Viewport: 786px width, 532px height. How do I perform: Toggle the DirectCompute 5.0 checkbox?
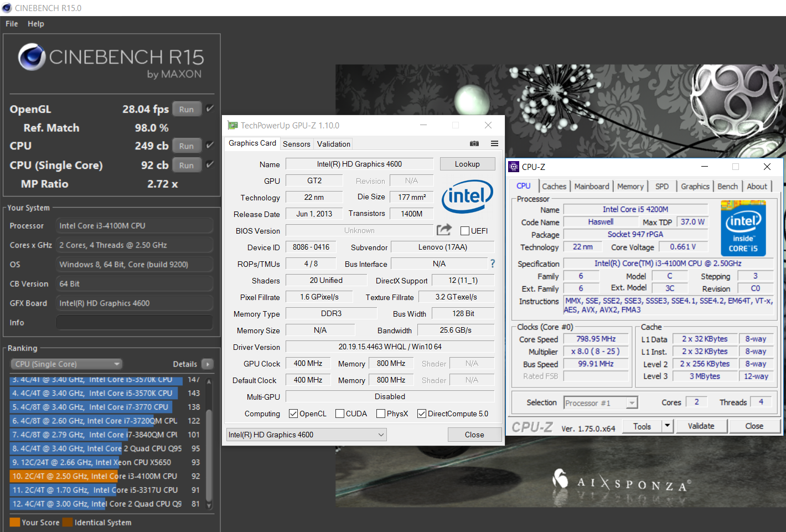tap(422, 414)
